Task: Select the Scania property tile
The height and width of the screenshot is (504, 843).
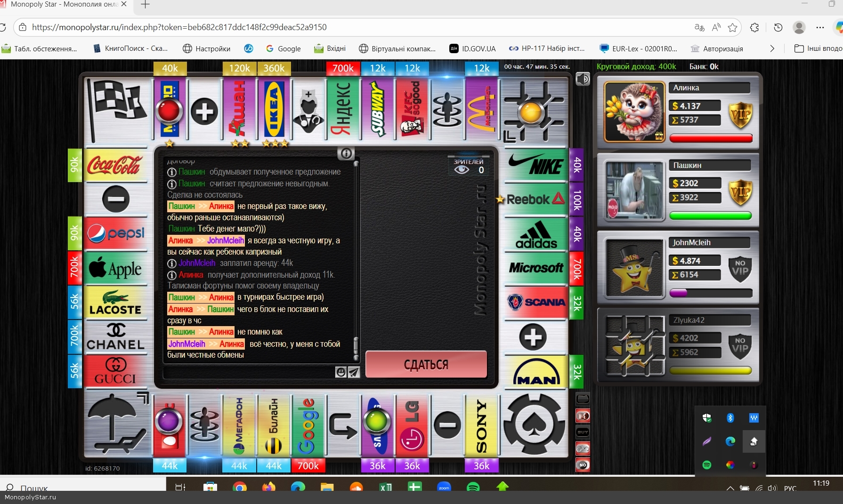Action: coord(536,303)
